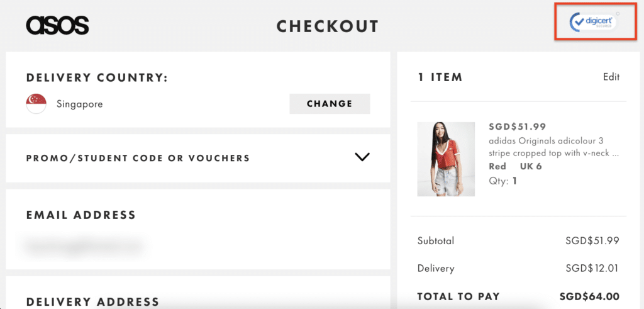Click the total to pay amount SGD$64.00

(x=589, y=296)
